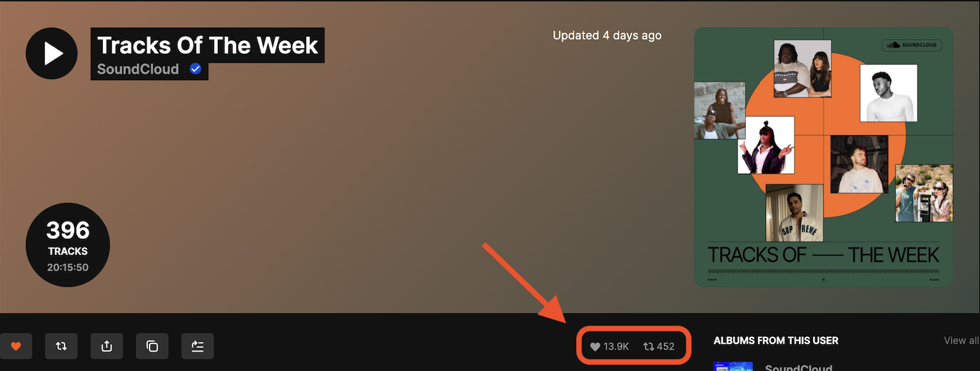980x371 pixels.
Task: Add the playlist to Next Up
Action: pos(197,346)
